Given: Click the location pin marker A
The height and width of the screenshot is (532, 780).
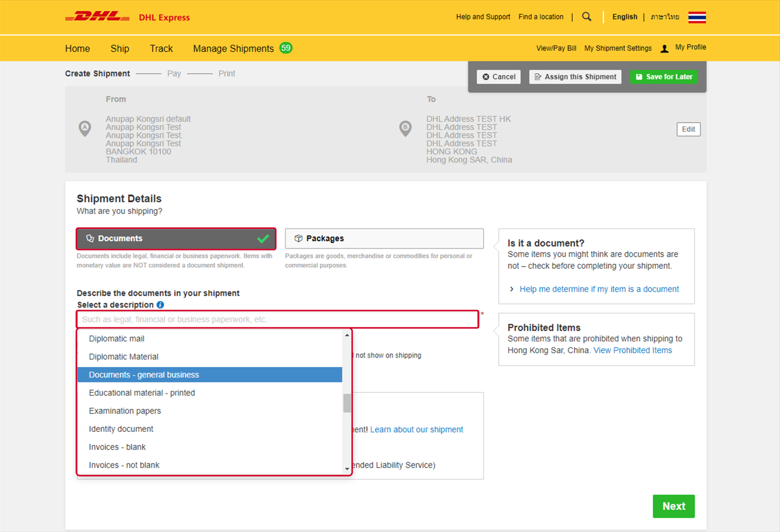Looking at the screenshot, I should 84,129.
